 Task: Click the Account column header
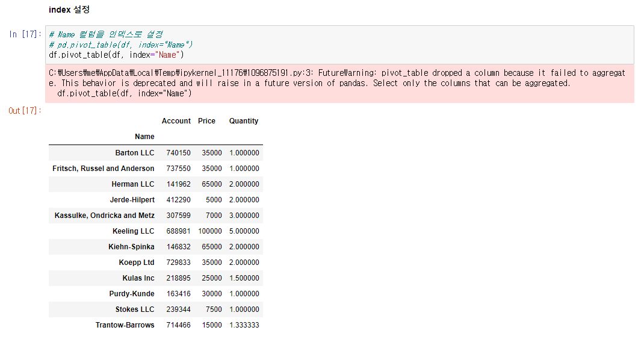176,121
